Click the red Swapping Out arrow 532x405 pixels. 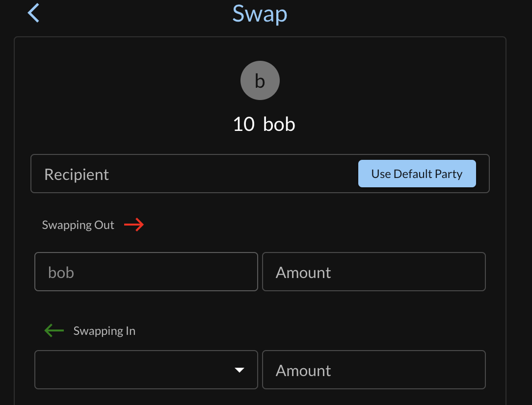133,225
